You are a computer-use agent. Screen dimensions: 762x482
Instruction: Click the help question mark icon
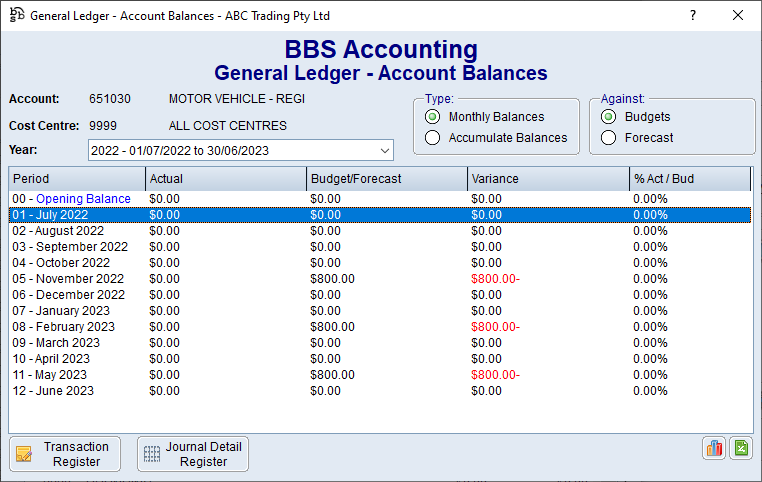point(692,16)
